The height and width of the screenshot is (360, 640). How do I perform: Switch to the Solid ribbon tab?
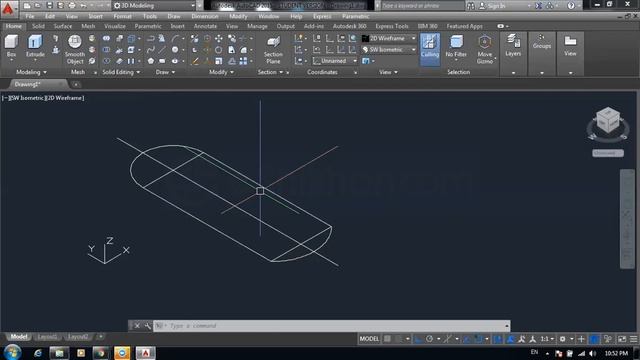(x=38, y=26)
